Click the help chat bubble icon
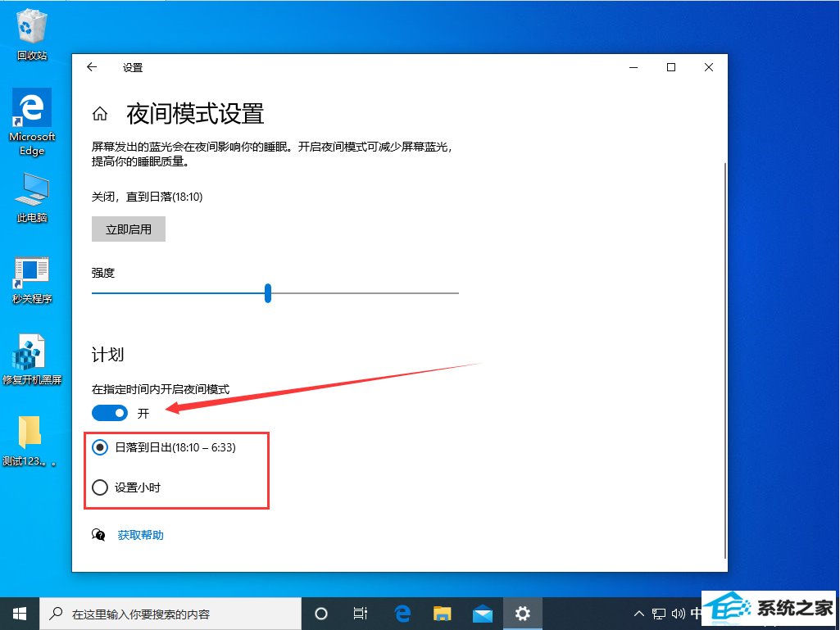 [98, 535]
